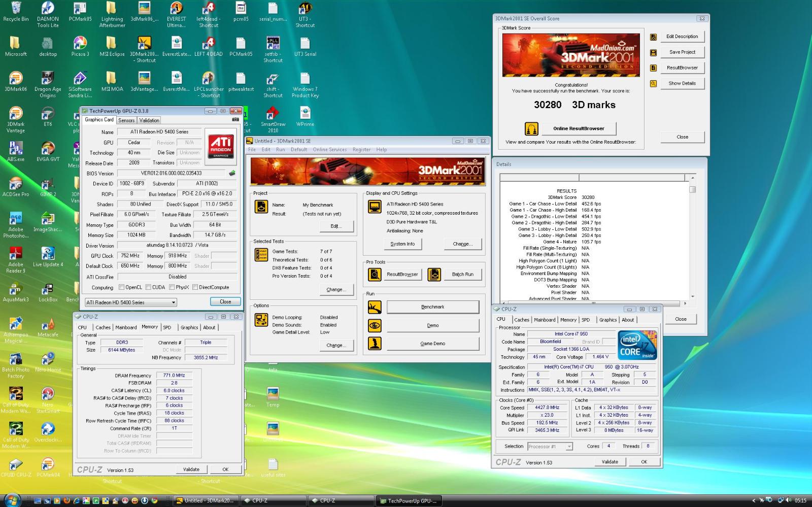Viewport: 812px width, 507px height.
Task: Click the Online ResultBrowser button
Action: coord(579,128)
